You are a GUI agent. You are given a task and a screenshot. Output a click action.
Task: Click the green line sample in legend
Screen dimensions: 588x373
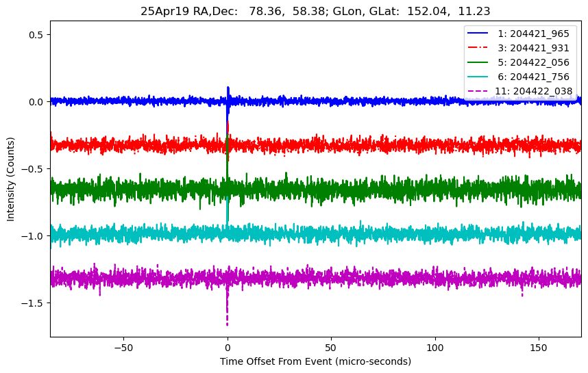point(478,62)
